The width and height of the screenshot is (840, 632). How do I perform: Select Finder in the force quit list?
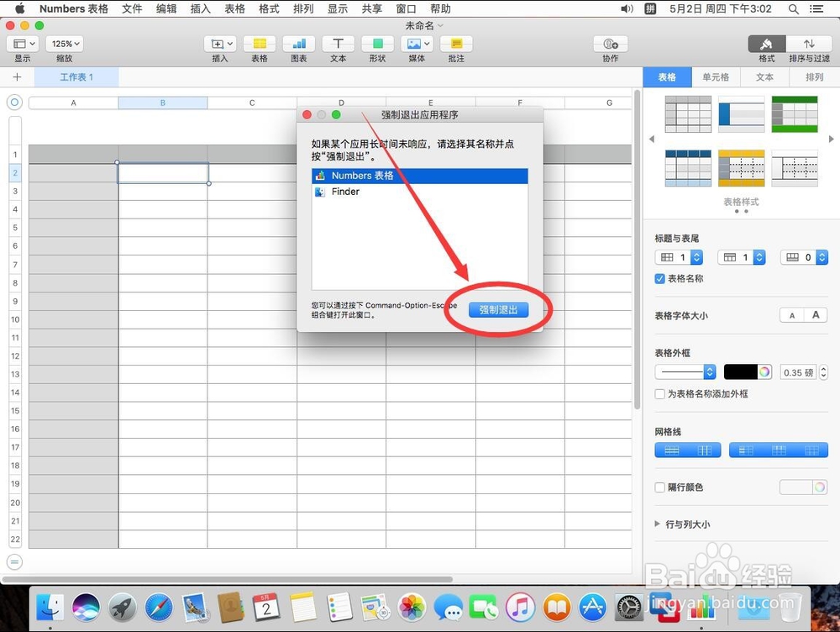tap(344, 192)
